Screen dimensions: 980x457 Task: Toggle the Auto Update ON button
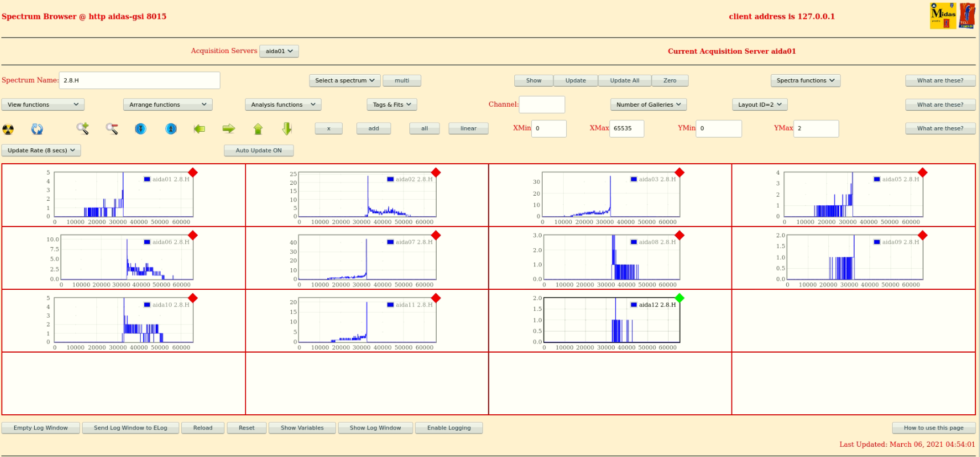[x=259, y=151]
